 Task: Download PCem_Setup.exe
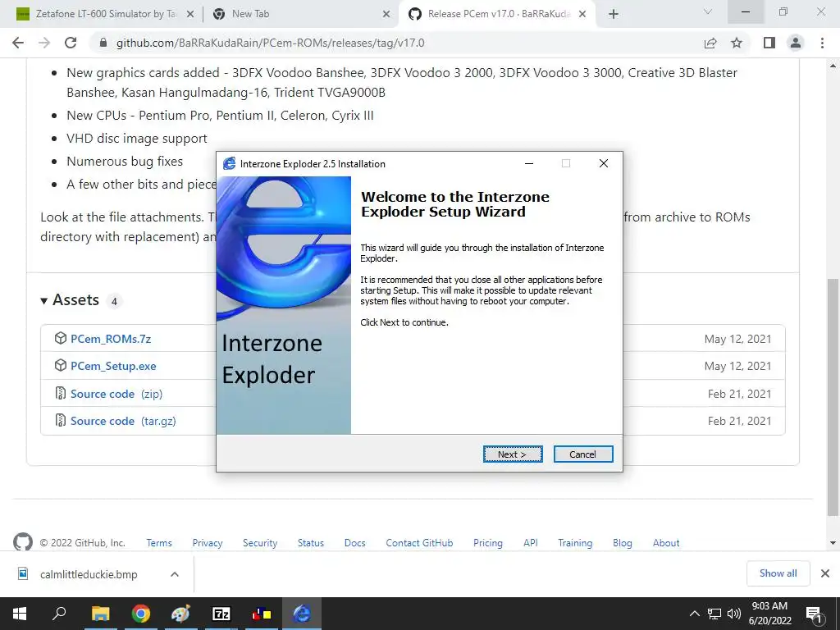tap(113, 367)
